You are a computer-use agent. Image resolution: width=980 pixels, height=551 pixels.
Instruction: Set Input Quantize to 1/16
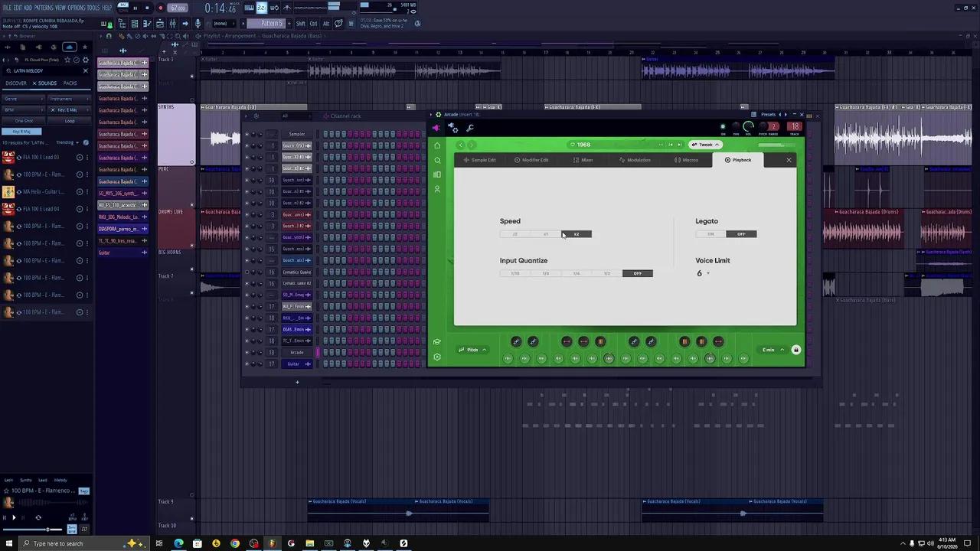click(515, 273)
